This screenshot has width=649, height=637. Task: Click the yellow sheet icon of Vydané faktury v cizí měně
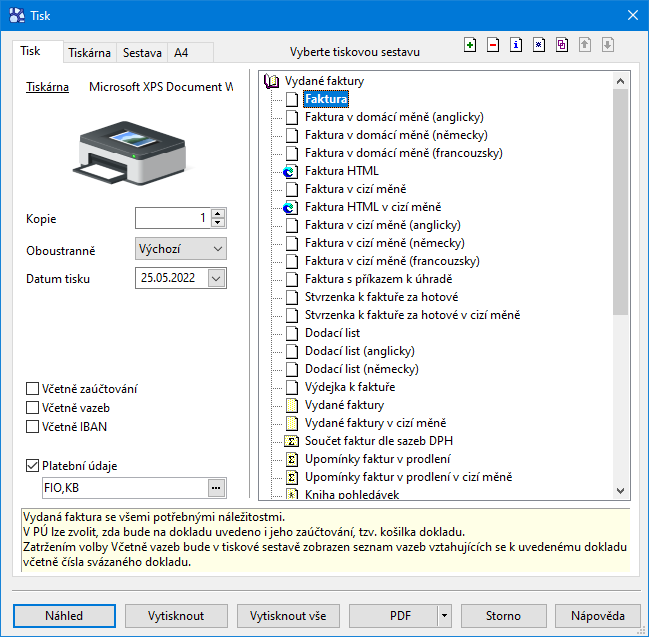292,423
